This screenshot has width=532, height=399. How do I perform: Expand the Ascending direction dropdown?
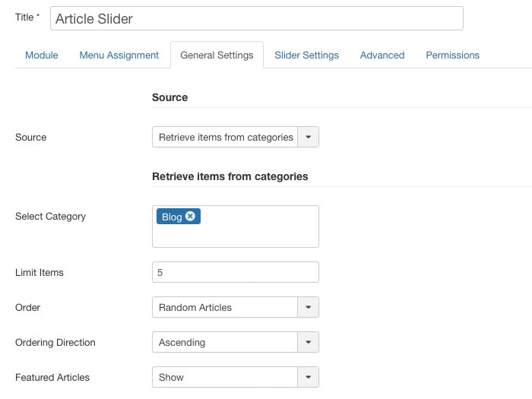(x=226, y=343)
